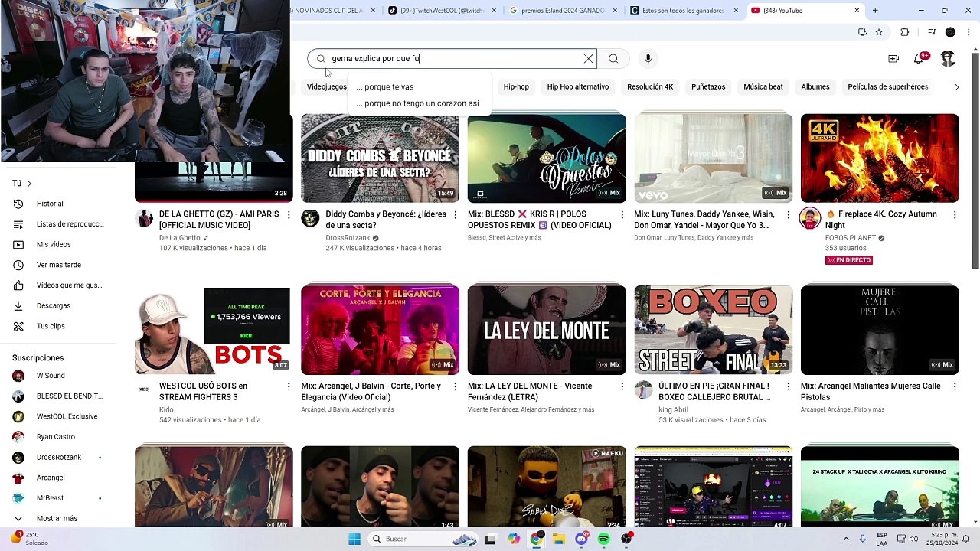Open the DE LA GHETTO - AMI PARIS title
Screen dimensions: 980x551
[219, 220]
